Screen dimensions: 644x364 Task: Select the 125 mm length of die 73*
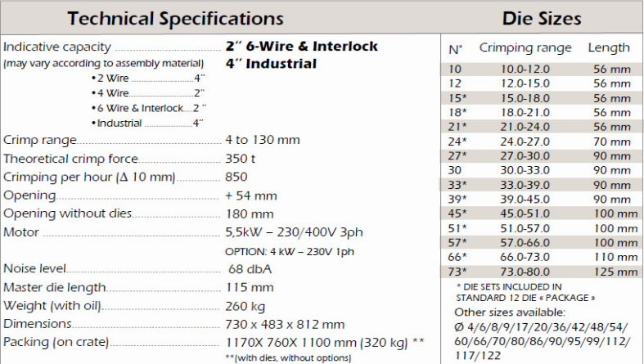pos(615,272)
